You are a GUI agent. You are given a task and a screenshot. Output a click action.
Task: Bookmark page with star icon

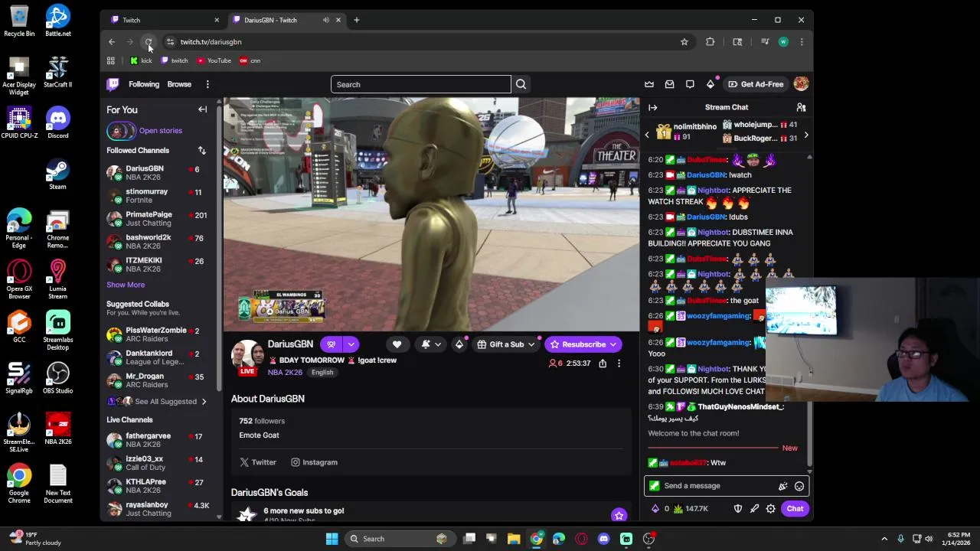pos(684,42)
